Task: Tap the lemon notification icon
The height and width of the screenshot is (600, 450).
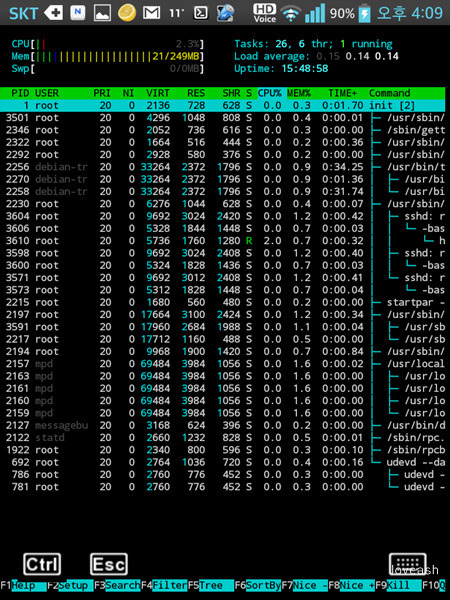Action: pos(127,13)
